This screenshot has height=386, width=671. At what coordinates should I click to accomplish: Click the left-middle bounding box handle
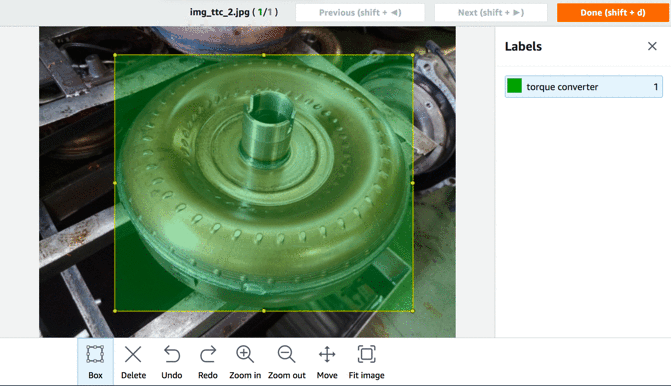(x=115, y=183)
